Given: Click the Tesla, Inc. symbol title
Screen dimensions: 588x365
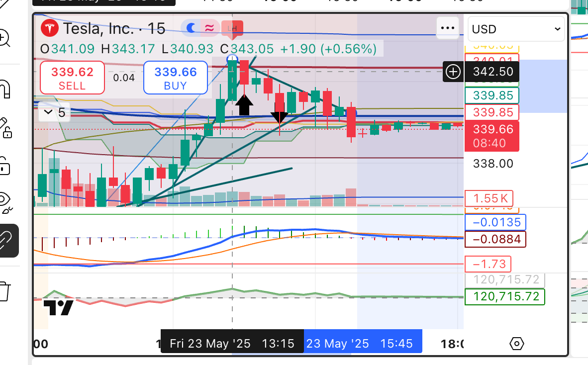Looking at the screenshot, I should (98, 28).
